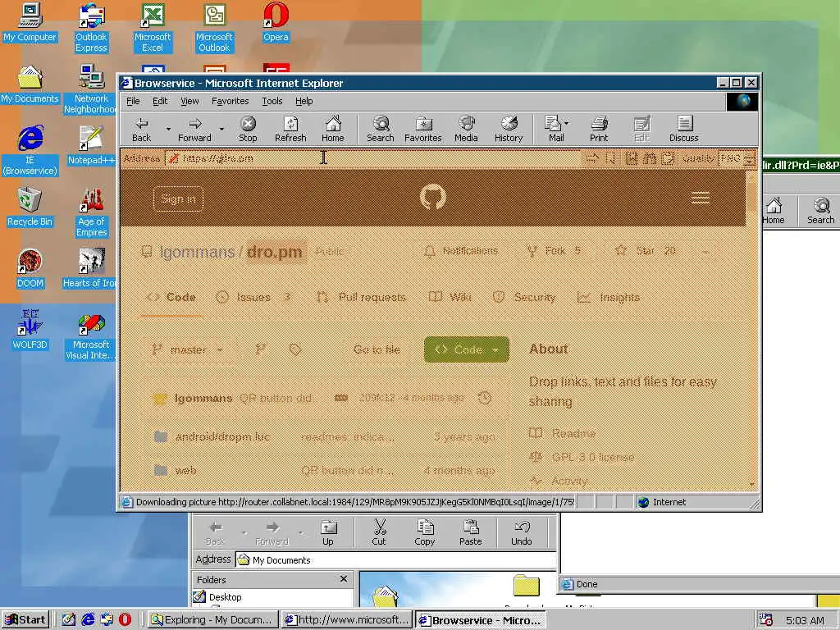Open My Computer desktop icon
This screenshot has height=630, width=840.
(30, 22)
